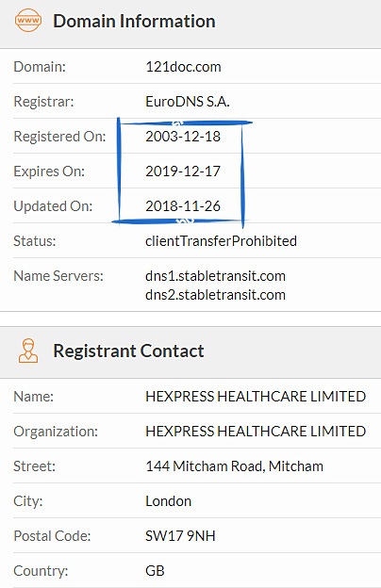Click the registered date 2003-12-18
This screenshot has height=588, width=381.
[183, 137]
